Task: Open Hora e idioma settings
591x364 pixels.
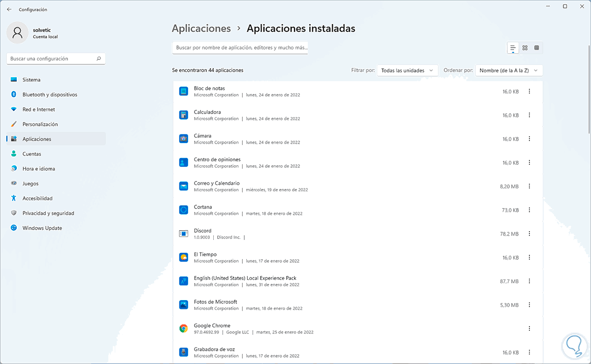Action: click(56, 169)
